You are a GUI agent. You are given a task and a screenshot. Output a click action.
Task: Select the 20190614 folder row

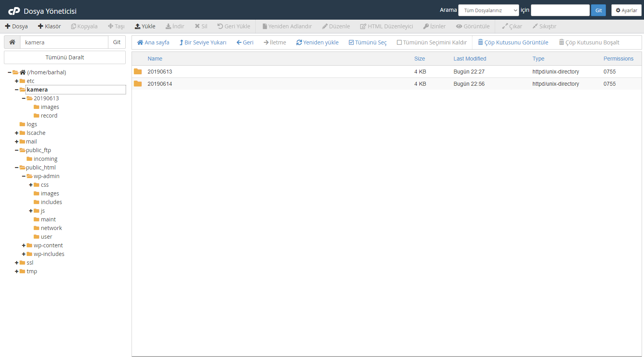(x=387, y=84)
